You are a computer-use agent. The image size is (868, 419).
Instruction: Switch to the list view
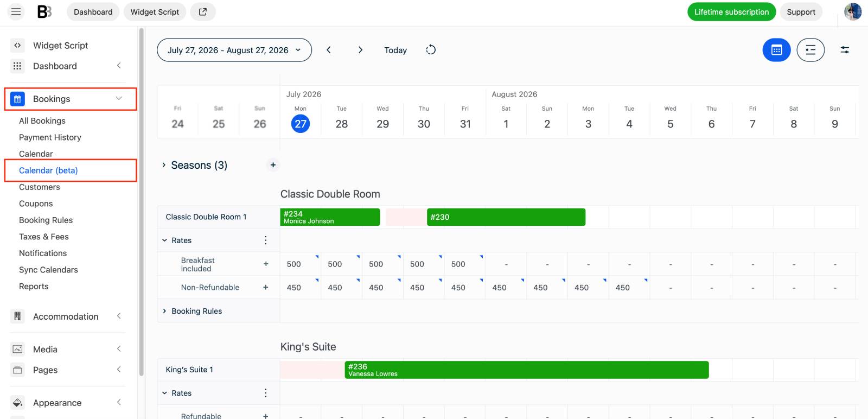pyautogui.click(x=810, y=50)
